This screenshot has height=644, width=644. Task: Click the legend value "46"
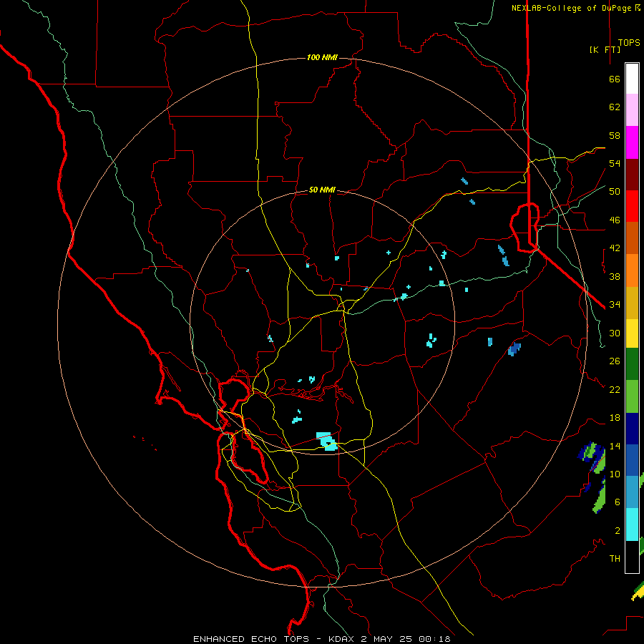[x=615, y=220]
